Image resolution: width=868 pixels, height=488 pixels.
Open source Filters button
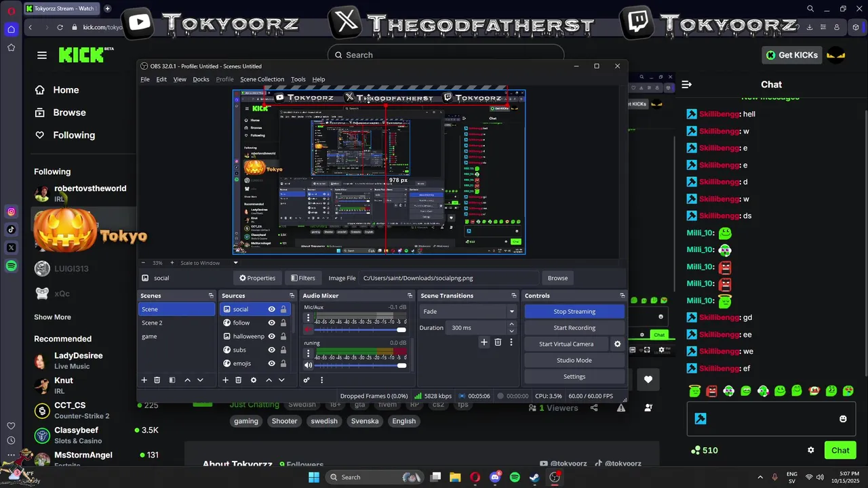(303, 278)
